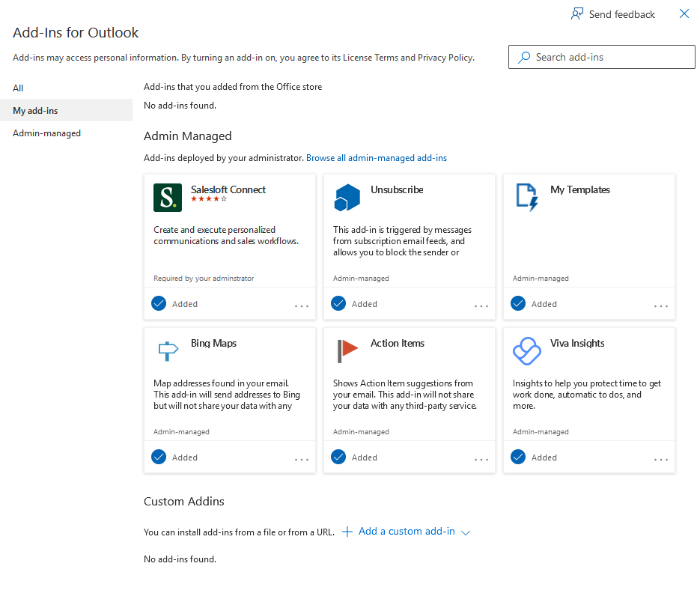This screenshot has width=700, height=608.
Task: Close the Add-Ins for Outlook dialog
Action: point(684,13)
